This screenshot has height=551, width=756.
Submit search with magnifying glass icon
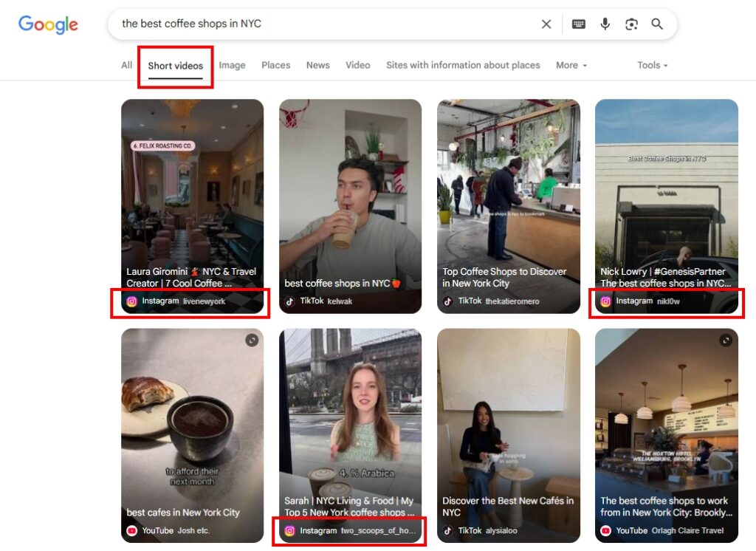pyautogui.click(x=656, y=24)
